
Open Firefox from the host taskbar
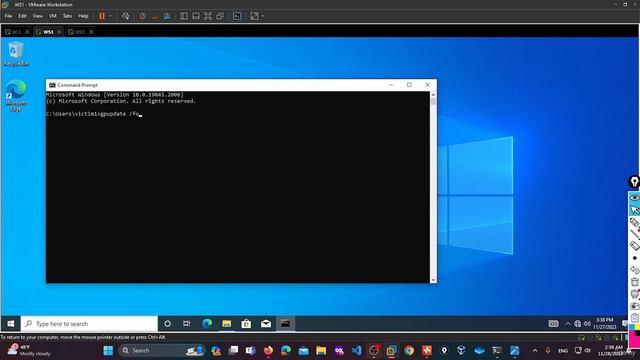tap(268, 351)
